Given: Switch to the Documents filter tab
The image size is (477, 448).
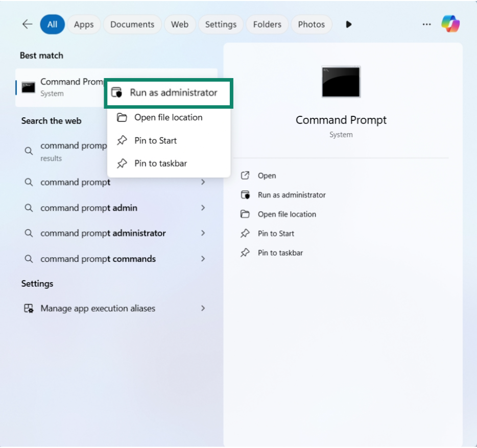Looking at the screenshot, I should tap(132, 24).
